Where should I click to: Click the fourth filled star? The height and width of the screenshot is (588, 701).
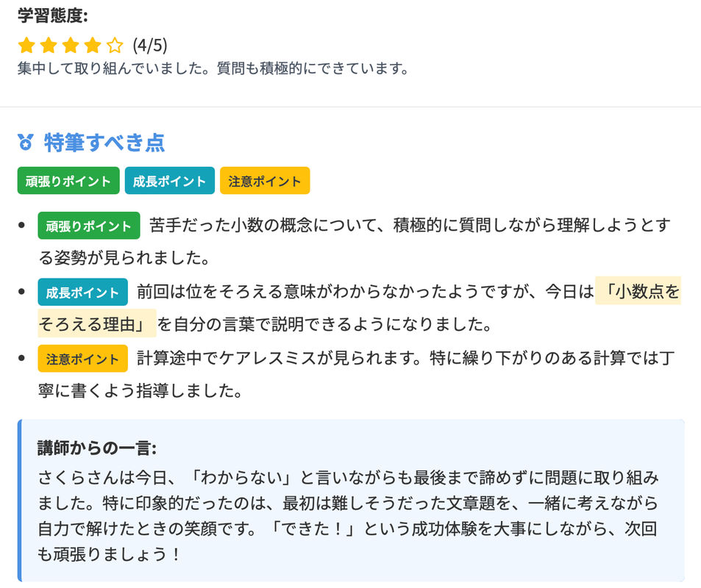click(x=93, y=45)
